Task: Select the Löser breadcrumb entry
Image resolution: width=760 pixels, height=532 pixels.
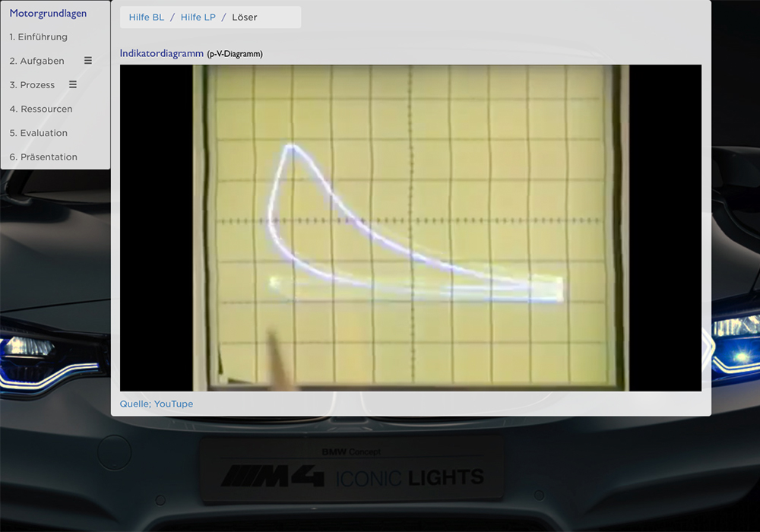Action: 244,17
